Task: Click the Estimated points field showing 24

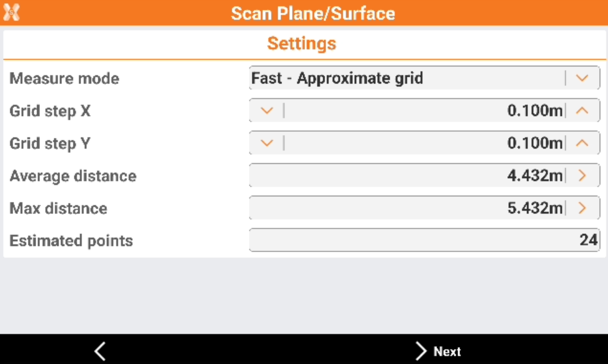Action: coord(424,240)
